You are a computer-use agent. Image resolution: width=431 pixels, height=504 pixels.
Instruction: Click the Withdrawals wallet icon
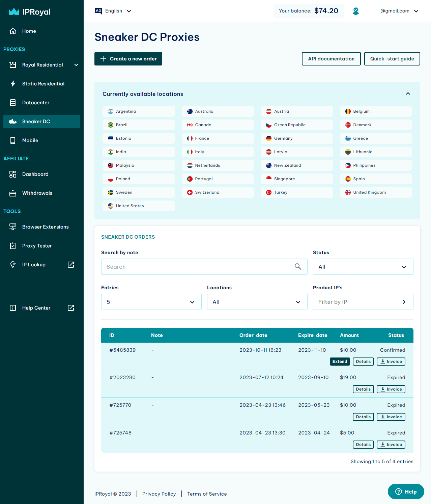click(x=13, y=193)
